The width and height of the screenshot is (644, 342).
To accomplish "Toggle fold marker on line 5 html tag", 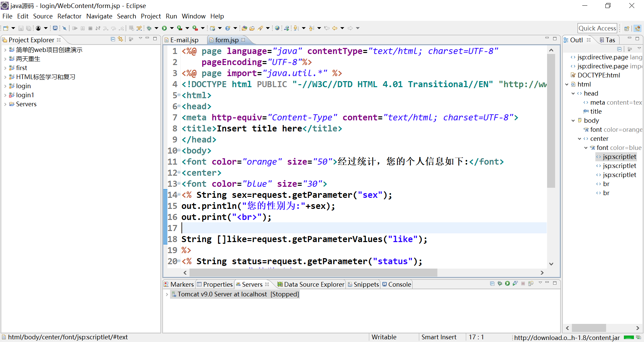I will click(179, 95).
